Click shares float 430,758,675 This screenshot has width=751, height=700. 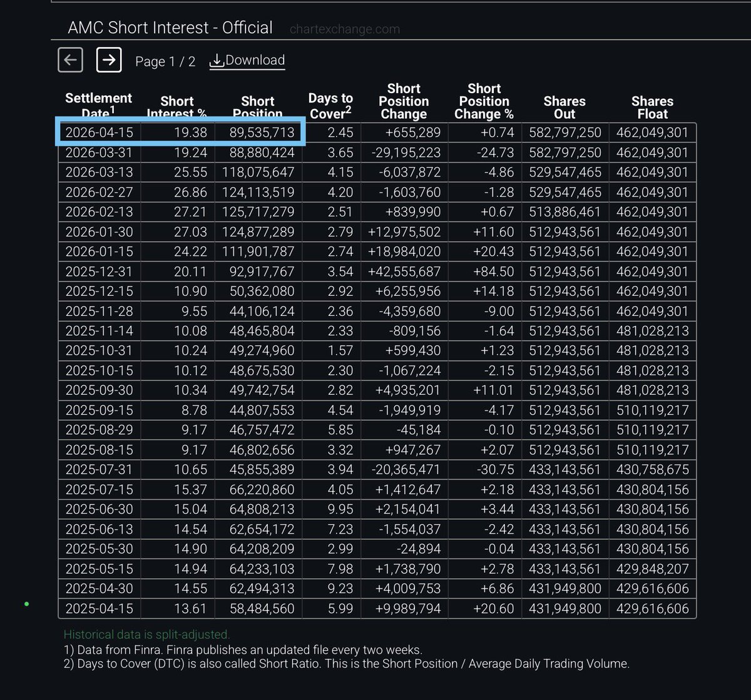coord(652,470)
